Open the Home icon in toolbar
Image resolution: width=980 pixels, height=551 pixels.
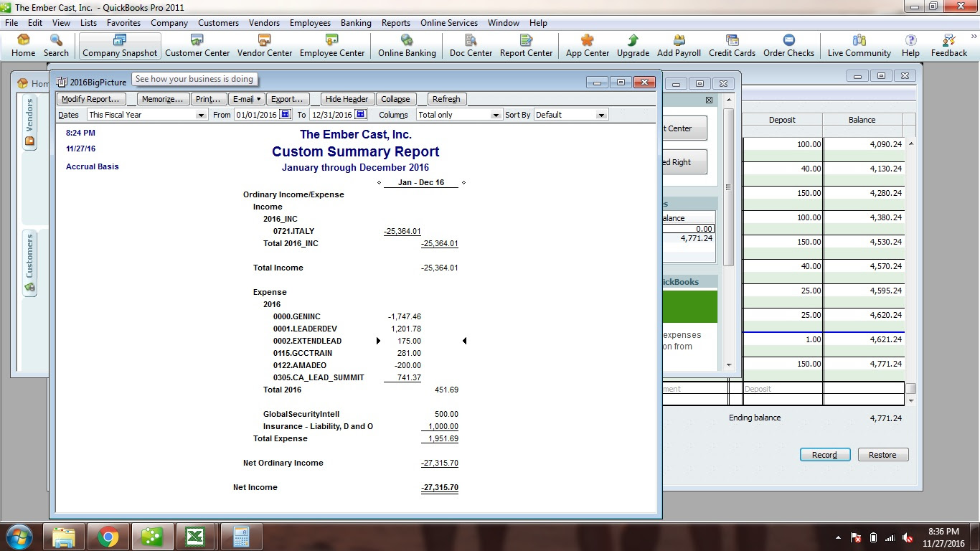[x=23, y=46]
